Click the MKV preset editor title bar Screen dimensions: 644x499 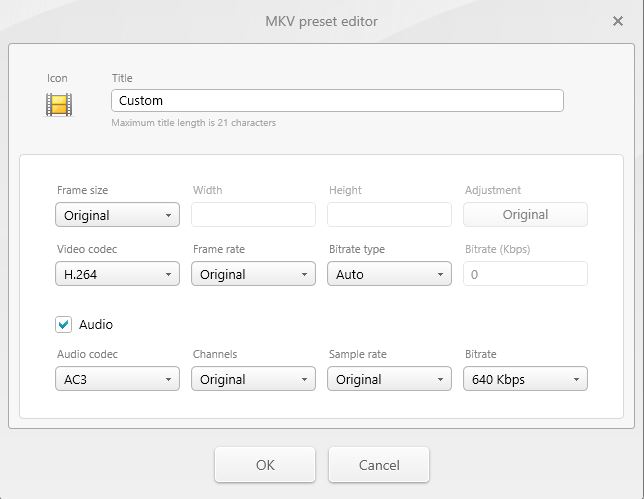click(x=321, y=21)
